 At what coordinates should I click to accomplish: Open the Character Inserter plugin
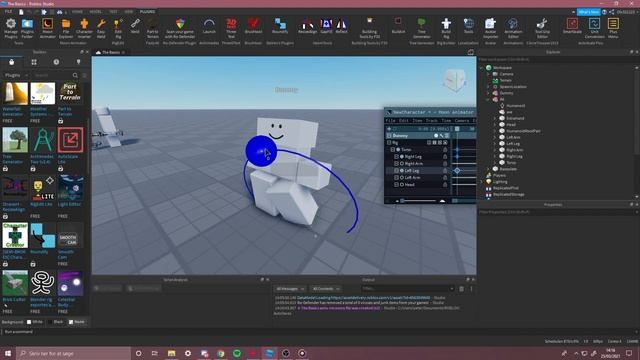(x=84, y=28)
